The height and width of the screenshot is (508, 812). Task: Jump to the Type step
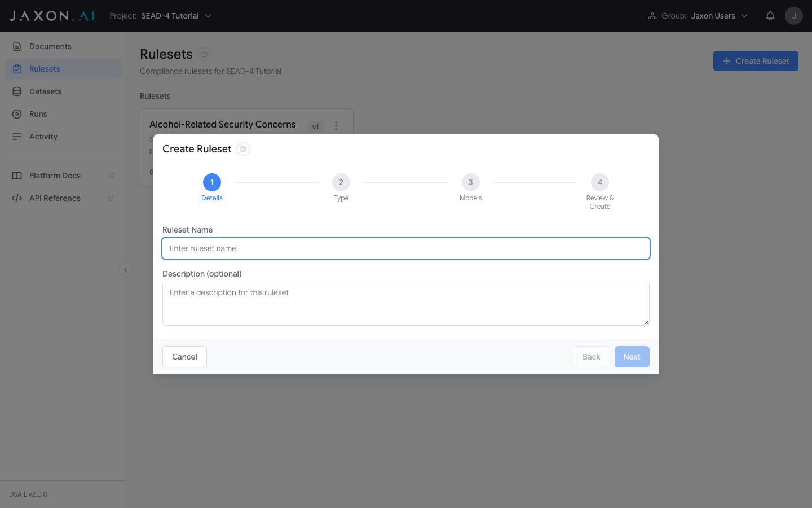coord(341,182)
